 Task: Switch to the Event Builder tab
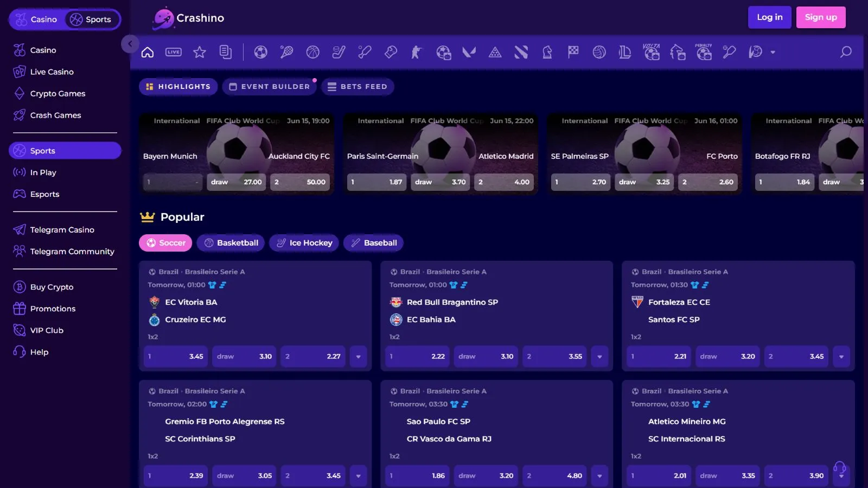coord(270,87)
